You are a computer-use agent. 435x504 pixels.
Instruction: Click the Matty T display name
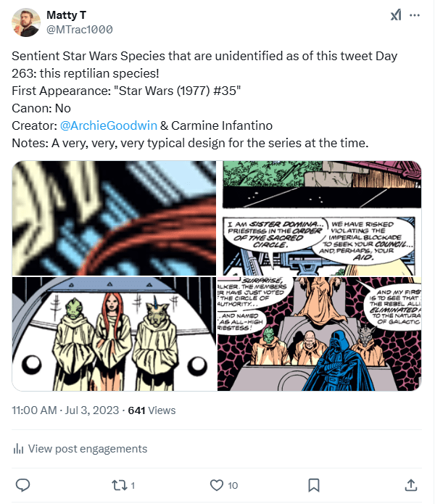[65, 15]
